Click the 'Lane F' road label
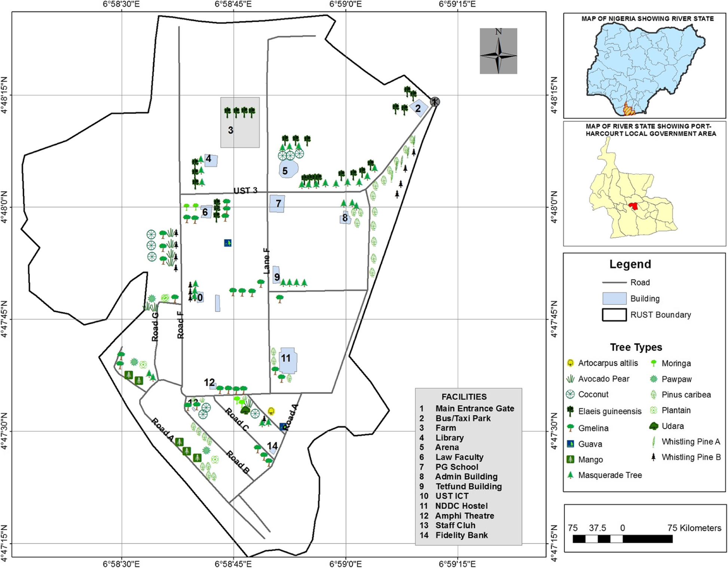The image size is (728, 568). click(266, 261)
